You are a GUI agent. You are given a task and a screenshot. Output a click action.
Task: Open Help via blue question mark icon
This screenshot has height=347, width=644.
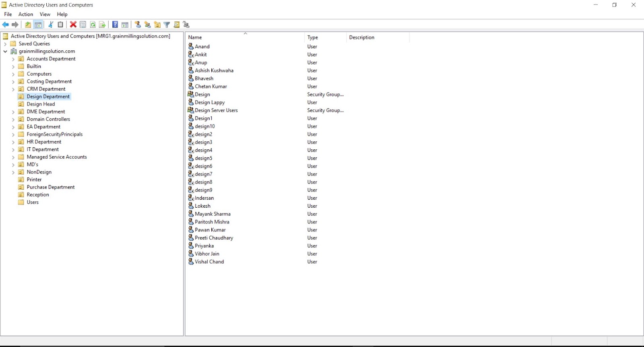[x=115, y=25]
